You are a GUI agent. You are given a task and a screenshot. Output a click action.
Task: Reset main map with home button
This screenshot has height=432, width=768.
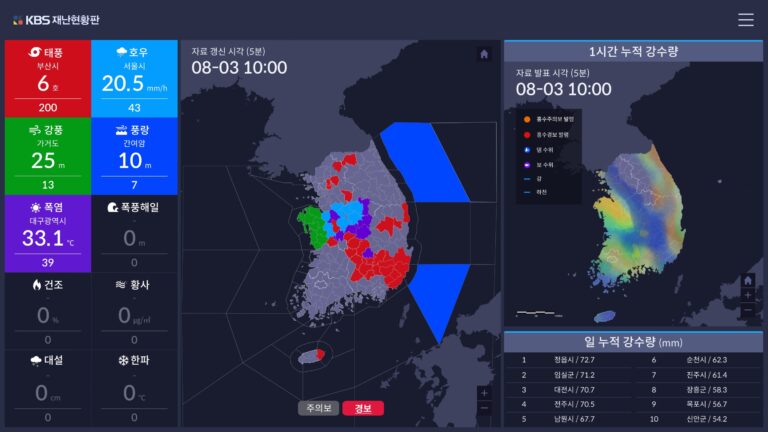coord(484,54)
